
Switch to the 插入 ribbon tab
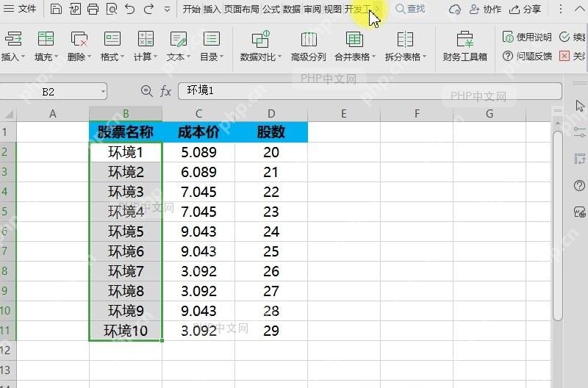[212, 9]
